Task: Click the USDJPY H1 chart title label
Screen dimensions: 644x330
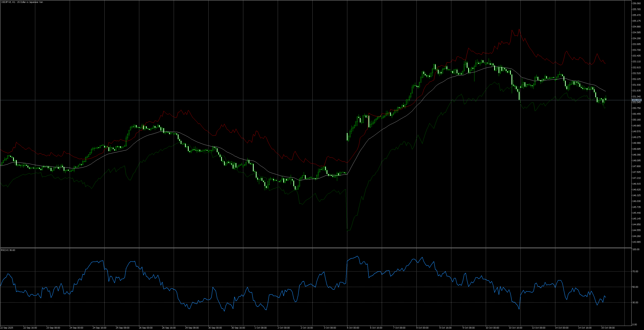Action: tap(22, 2)
